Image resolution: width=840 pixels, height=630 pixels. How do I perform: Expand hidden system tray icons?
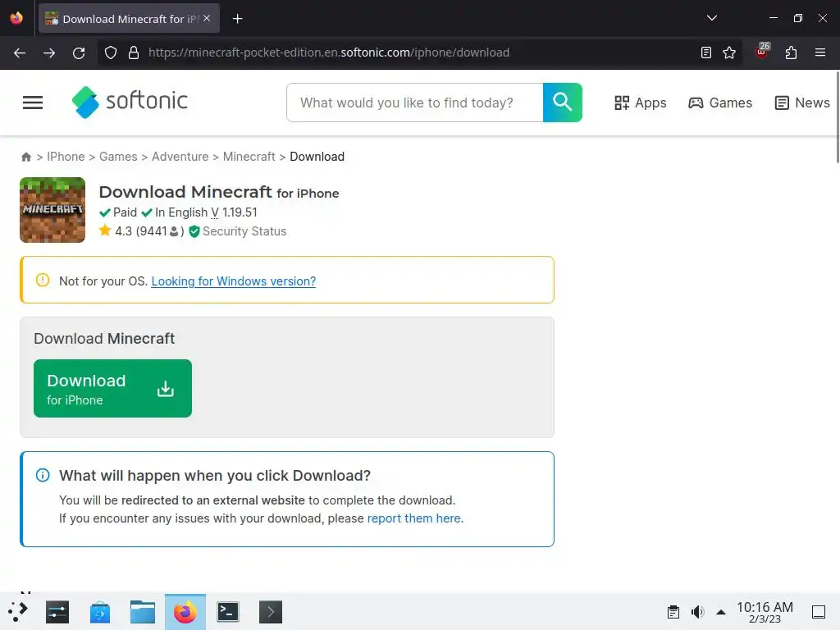point(721,612)
